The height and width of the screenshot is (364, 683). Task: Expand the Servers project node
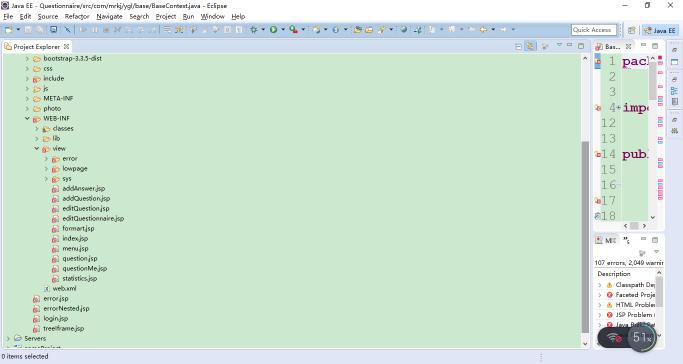tap(8, 338)
